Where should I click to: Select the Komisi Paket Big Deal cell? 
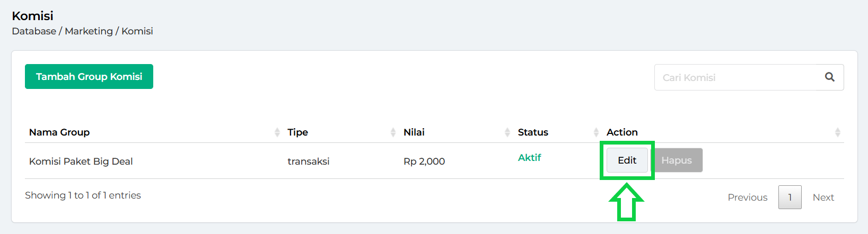pyautogui.click(x=81, y=161)
